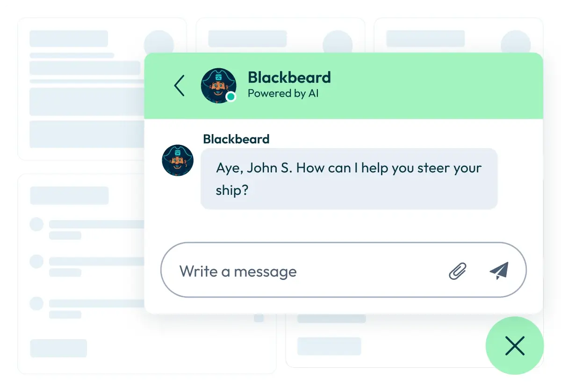Click the placeholder heading of the lower-left card
The image size is (561, 392).
(x=69, y=195)
